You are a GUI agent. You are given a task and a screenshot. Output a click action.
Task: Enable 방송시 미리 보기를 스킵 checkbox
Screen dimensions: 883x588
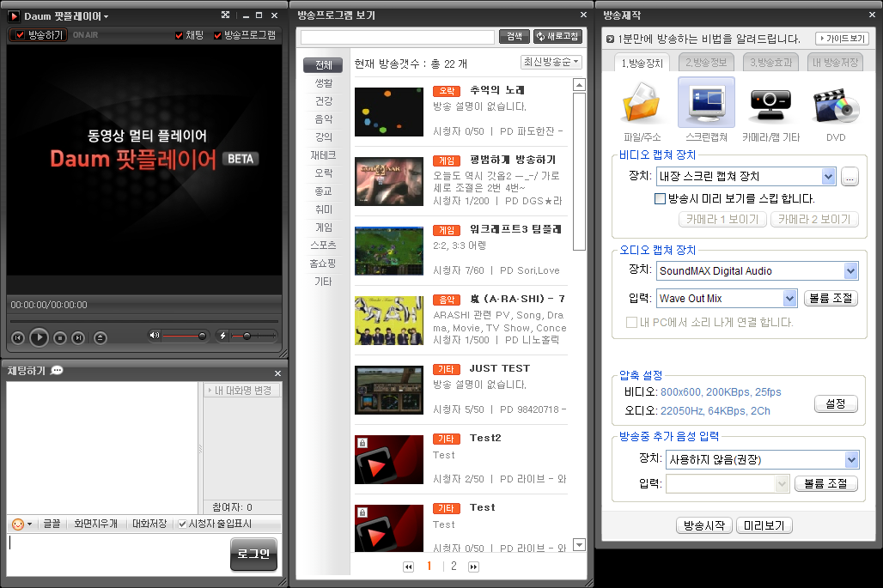pos(660,198)
